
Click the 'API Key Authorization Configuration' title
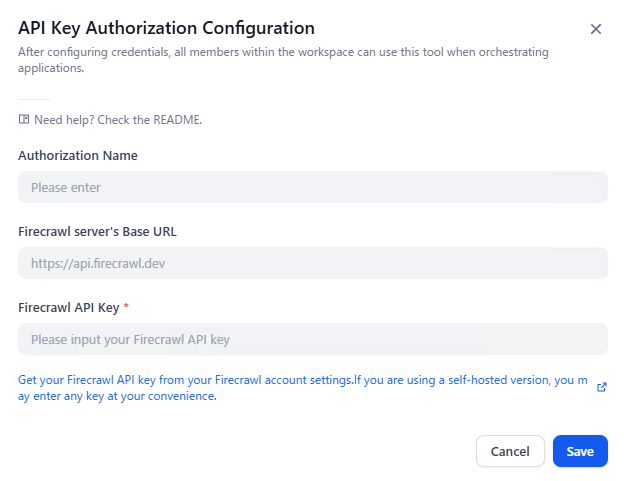point(166,29)
